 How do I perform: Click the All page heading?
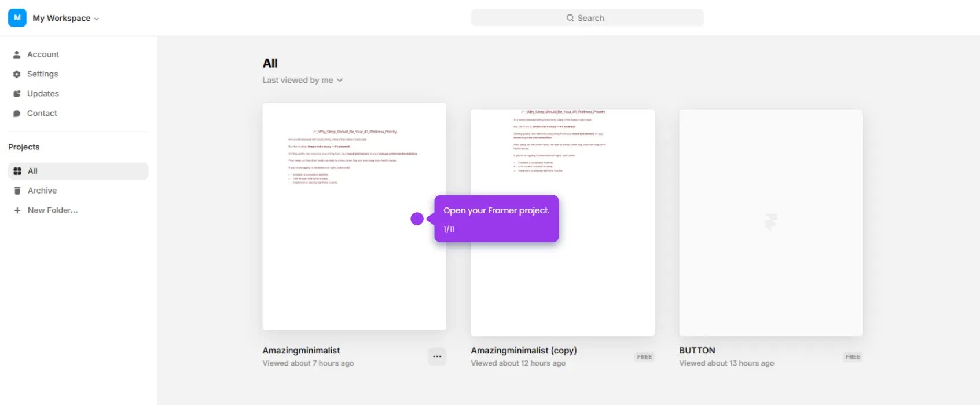(x=270, y=63)
